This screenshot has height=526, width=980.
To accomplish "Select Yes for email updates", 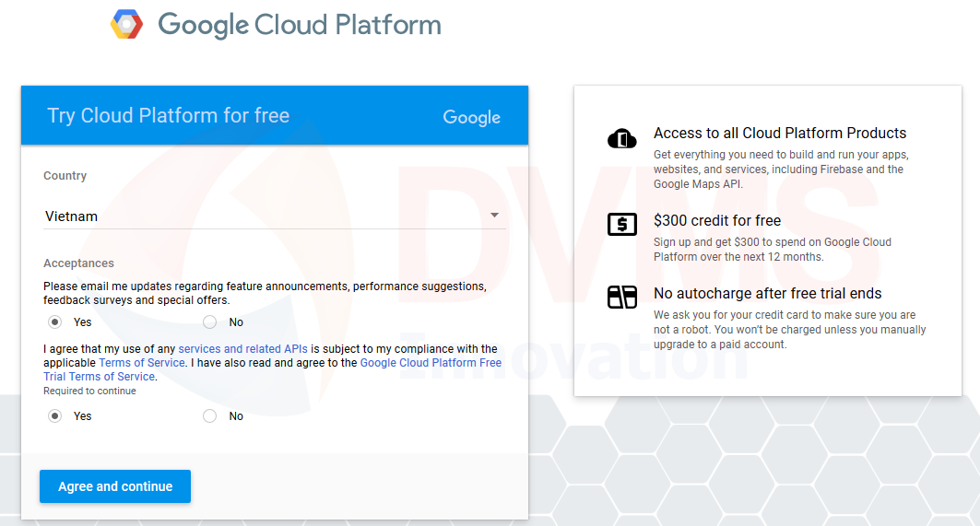I will point(55,322).
